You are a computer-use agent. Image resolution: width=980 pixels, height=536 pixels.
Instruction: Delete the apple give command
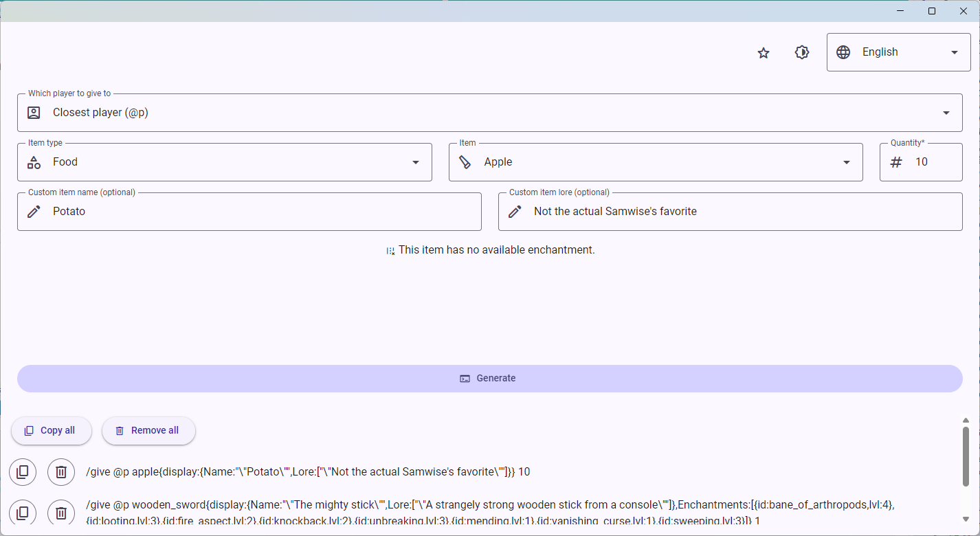tap(61, 472)
